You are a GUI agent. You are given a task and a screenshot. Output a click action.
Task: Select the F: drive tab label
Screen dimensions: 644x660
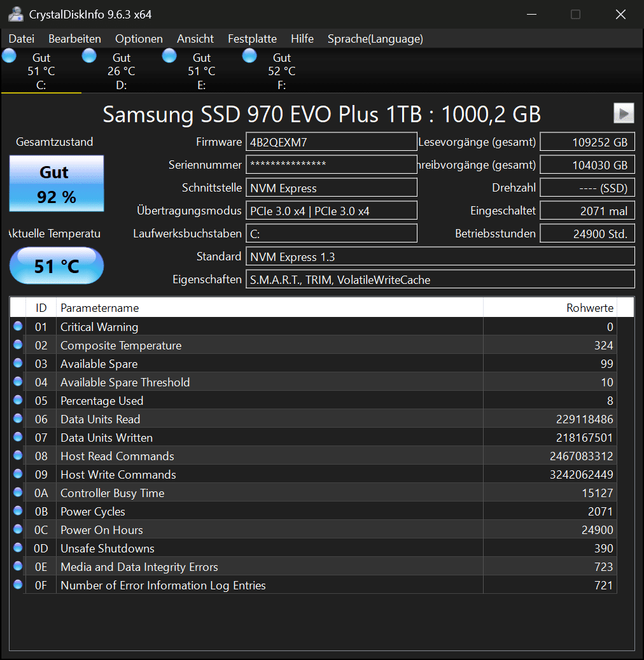pyautogui.click(x=282, y=85)
